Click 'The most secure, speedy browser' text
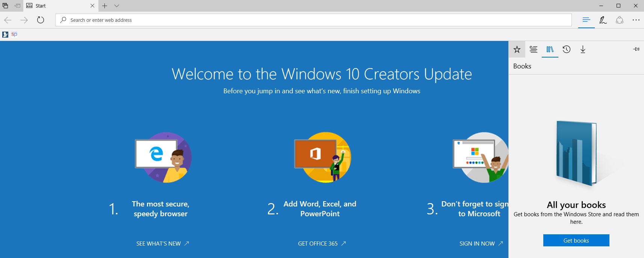This screenshot has width=644, height=258. point(160,209)
